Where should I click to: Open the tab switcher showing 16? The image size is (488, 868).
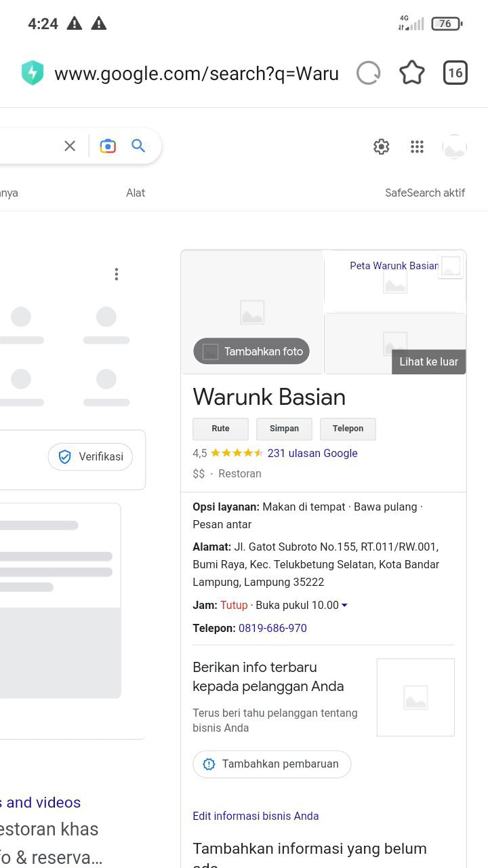455,73
